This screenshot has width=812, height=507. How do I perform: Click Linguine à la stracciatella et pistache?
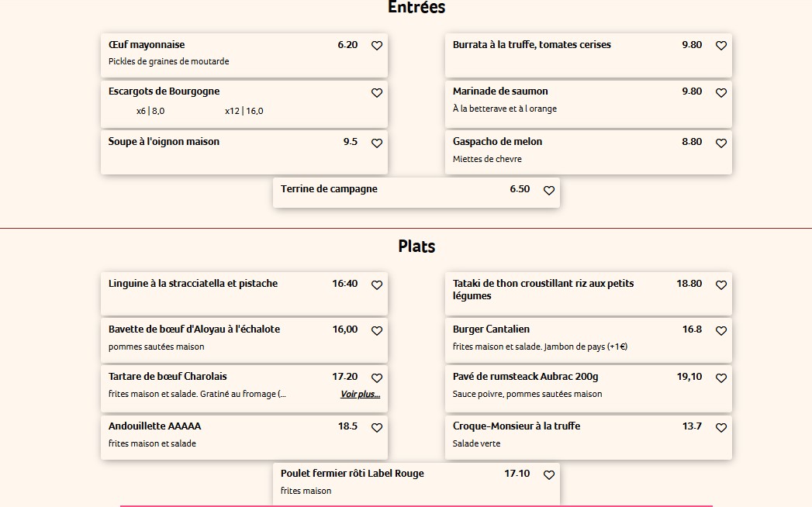click(192, 283)
